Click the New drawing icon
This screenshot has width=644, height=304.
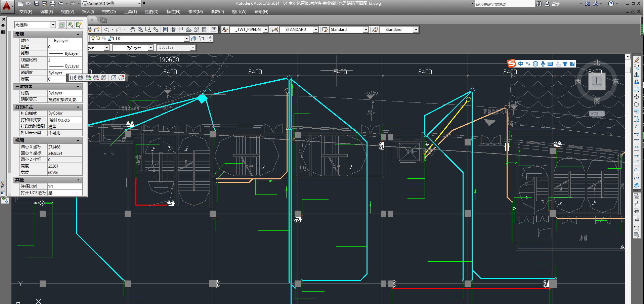coord(20,4)
